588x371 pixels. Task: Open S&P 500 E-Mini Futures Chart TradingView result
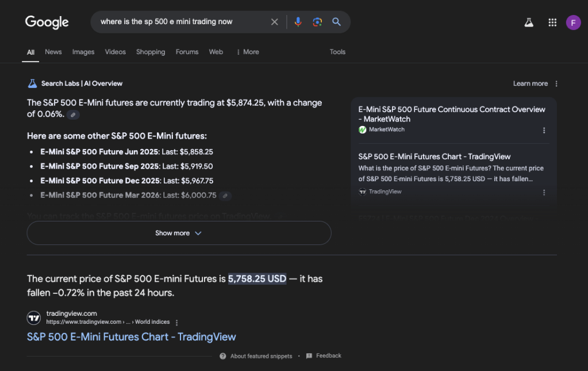pos(131,336)
